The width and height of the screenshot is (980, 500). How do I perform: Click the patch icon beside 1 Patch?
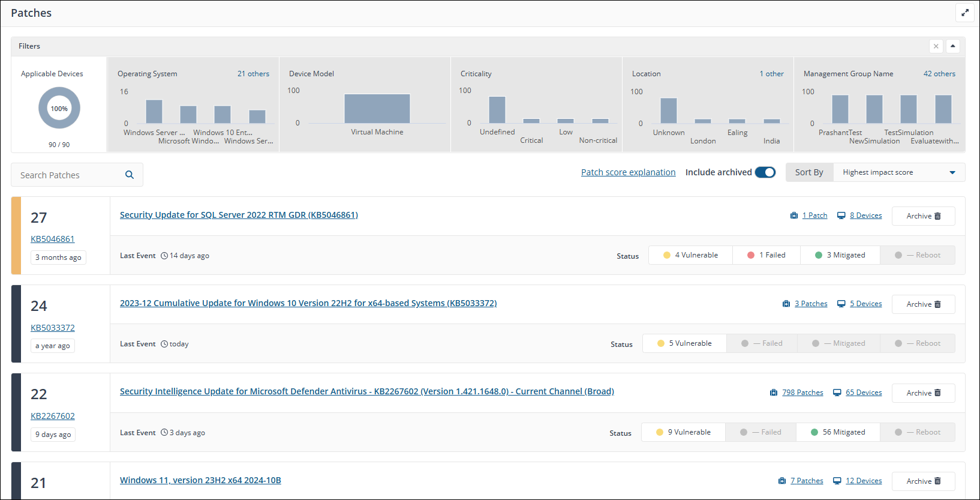(794, 215)
